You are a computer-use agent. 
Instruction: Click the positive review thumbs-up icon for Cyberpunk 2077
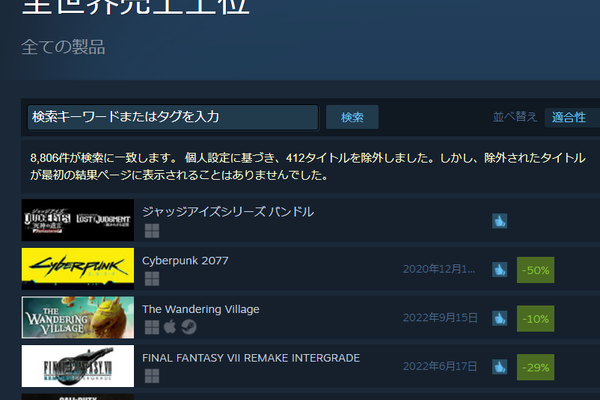coord(499,270)
